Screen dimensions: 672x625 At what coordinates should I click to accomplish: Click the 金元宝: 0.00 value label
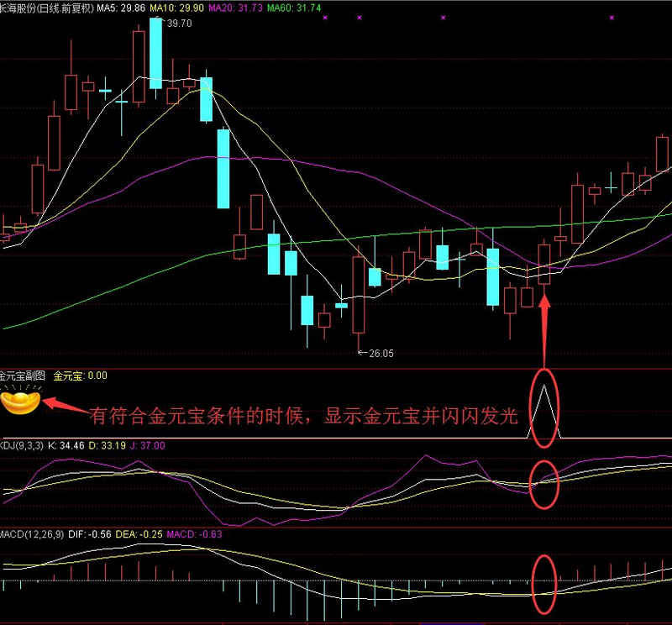tap(80, 376)
